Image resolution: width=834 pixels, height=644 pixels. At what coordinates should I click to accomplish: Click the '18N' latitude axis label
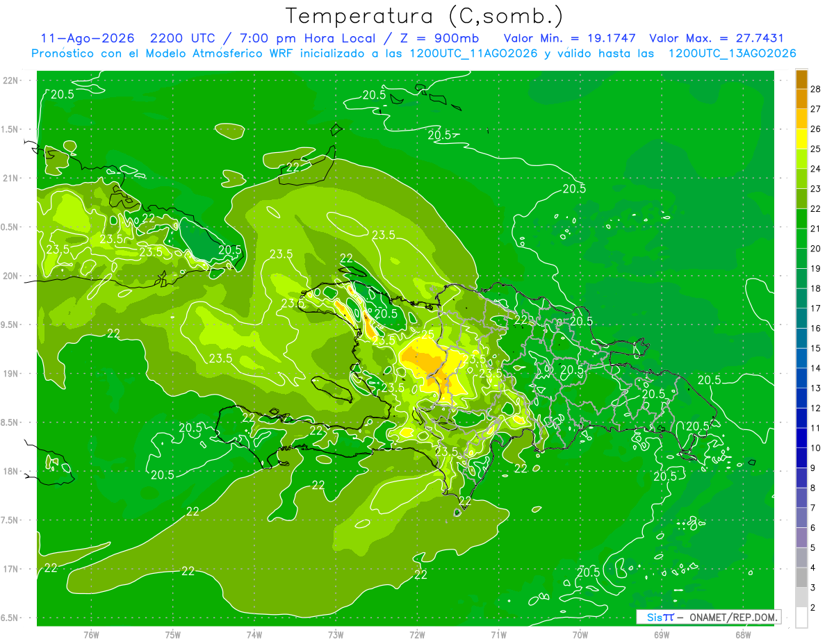[x=12, y=471]
